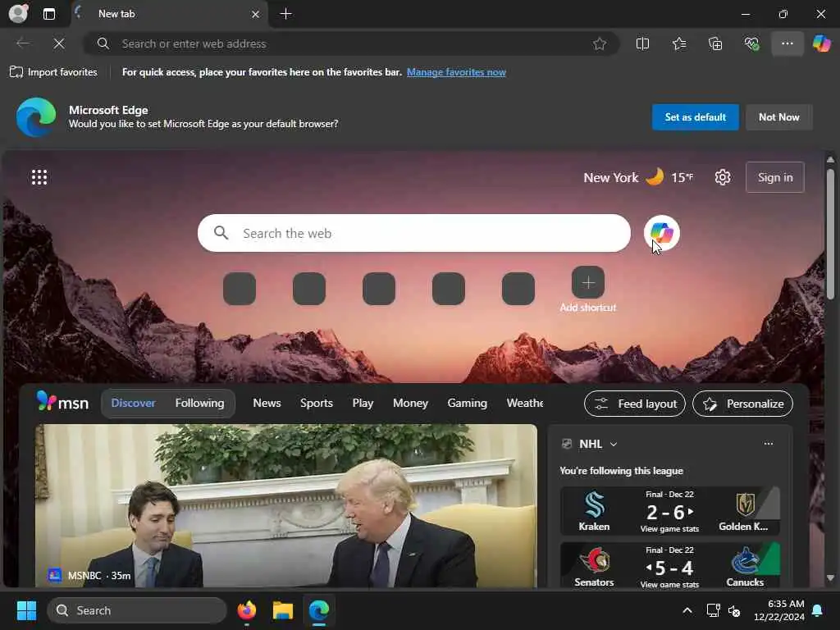Click the Search the web box
Screen dimensions: 840x630
coord(413,233)
